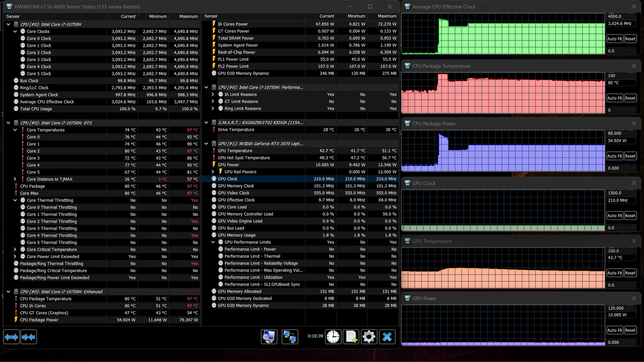Click the expand columns left-right arrows icon
This screenshot has width=644, height=362.
[11, 337]
